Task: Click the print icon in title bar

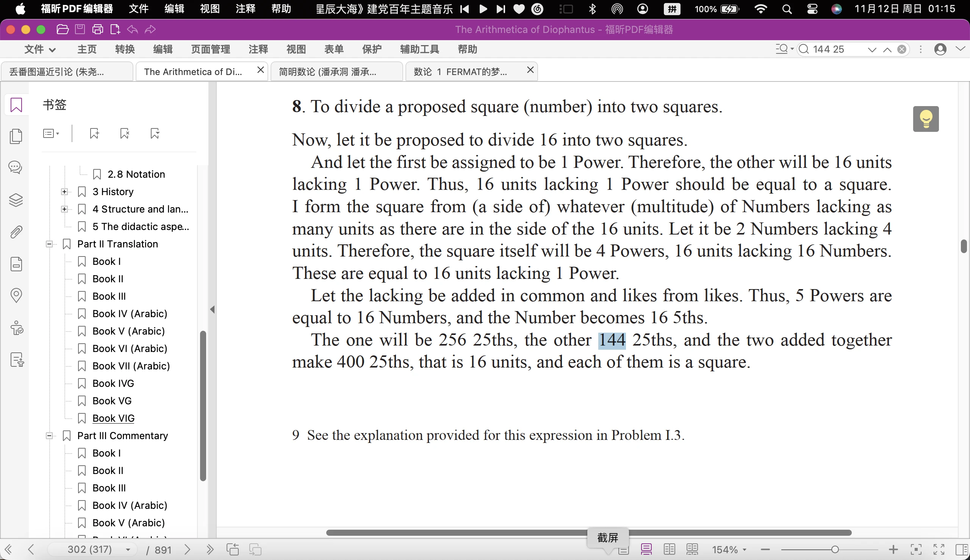Action: (98, 29)
